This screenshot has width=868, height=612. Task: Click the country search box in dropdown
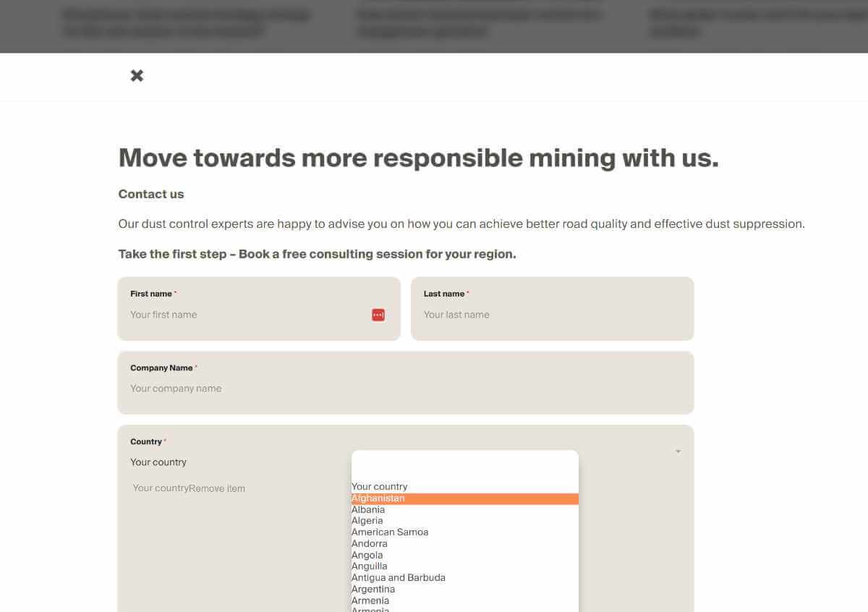(464, 464)
